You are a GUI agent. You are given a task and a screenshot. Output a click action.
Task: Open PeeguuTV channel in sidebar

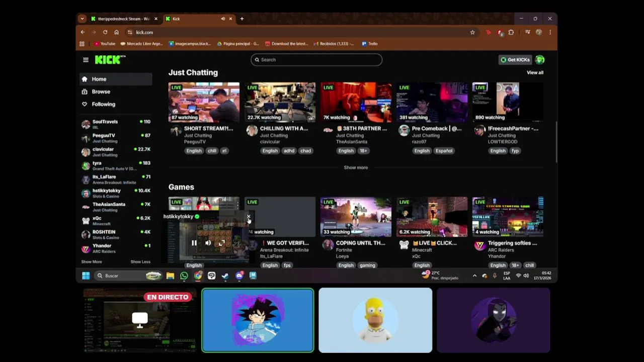click(x=116, y=138)
